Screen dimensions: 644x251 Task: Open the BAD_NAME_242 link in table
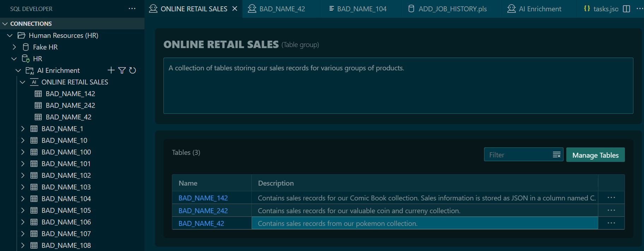[203, 211]
